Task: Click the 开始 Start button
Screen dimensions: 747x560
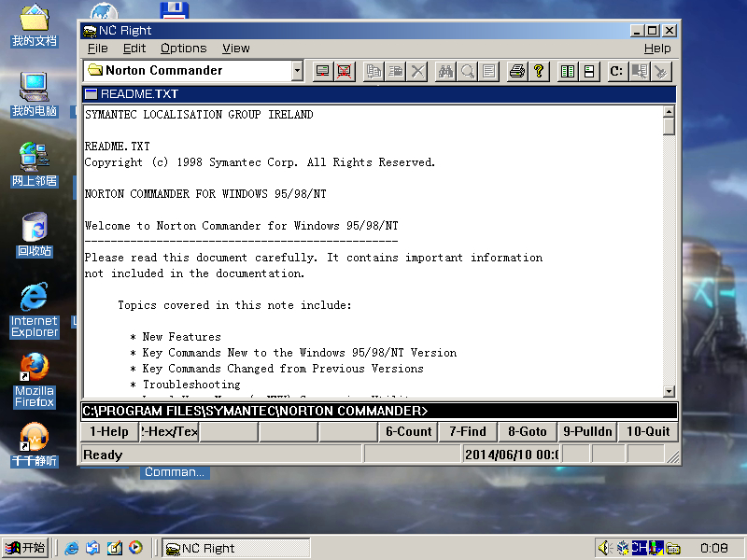Action: (x=25, y=548)
